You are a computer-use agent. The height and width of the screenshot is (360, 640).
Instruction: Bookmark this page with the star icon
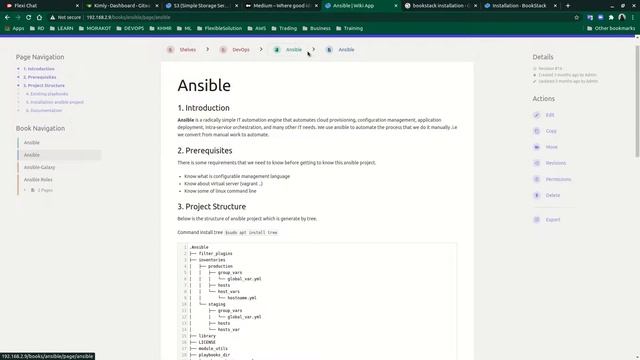(576, 18)
